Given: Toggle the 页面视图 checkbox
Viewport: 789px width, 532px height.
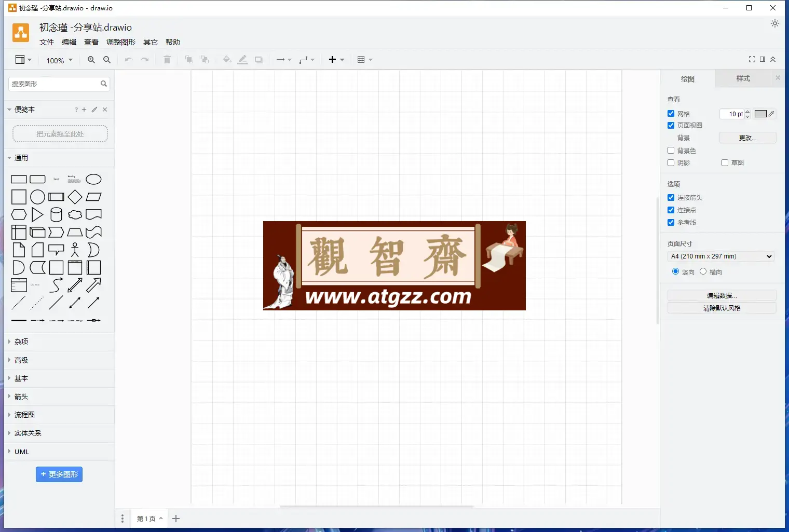Looking at the screenshot, I should (671, 125).
